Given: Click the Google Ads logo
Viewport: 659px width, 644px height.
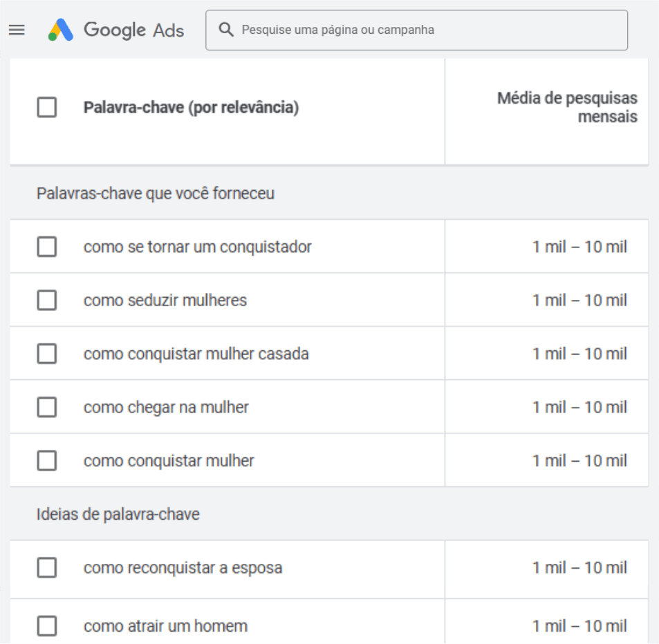Looking at the screenshot, I should [x=116, y=30].
